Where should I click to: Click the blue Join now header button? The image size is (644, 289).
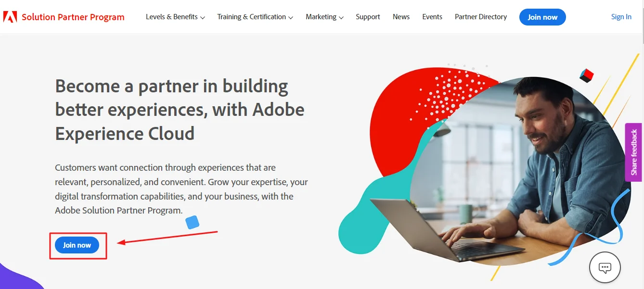pyautogui.click(x=542, y=17)
